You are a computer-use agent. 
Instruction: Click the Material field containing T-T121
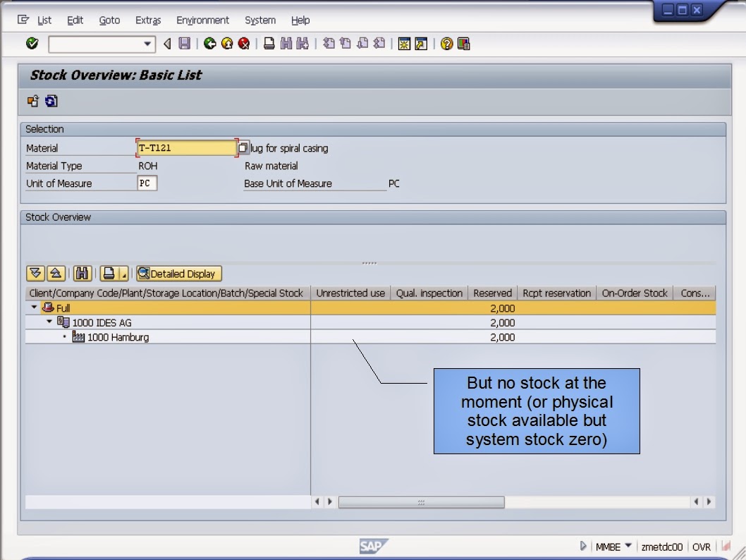pos(186,148)
